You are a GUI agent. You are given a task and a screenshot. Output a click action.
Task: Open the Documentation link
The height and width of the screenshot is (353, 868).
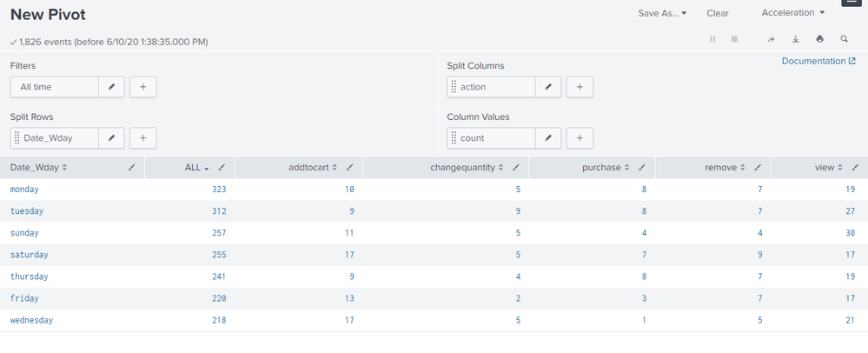818,61
